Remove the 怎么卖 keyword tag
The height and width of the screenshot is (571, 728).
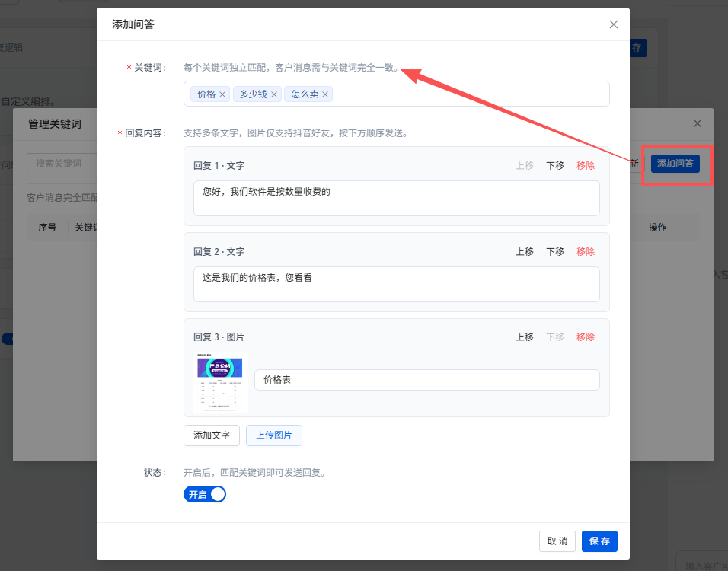tap(325, 94)
